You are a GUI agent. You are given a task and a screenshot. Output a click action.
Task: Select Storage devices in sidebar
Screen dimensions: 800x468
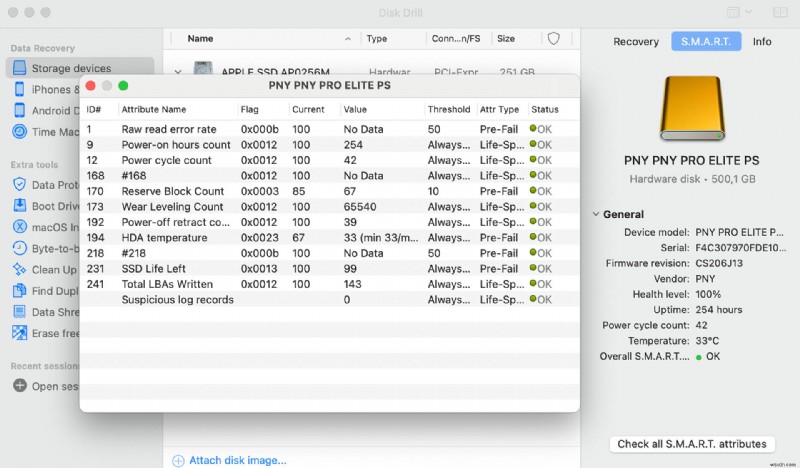click(x=80, y=68)
